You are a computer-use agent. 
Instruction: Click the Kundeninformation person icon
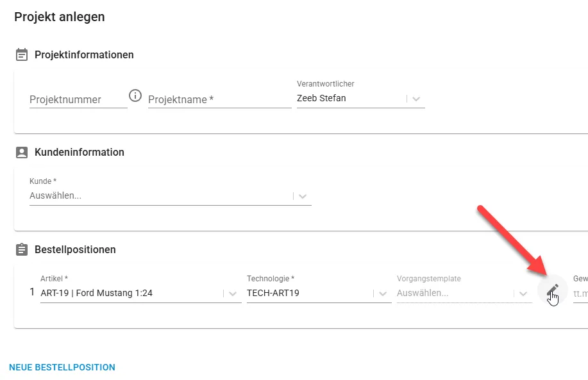pyautogui.click(x=22, y=152)
